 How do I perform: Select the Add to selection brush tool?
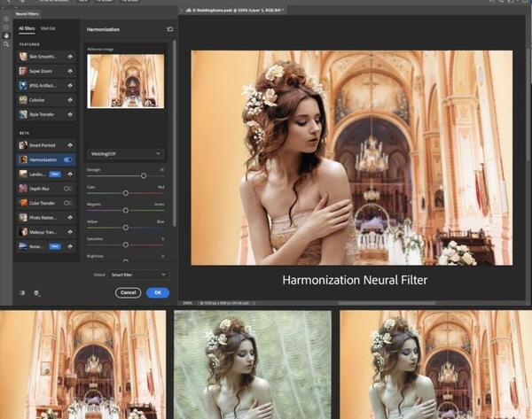click(6, 19)
